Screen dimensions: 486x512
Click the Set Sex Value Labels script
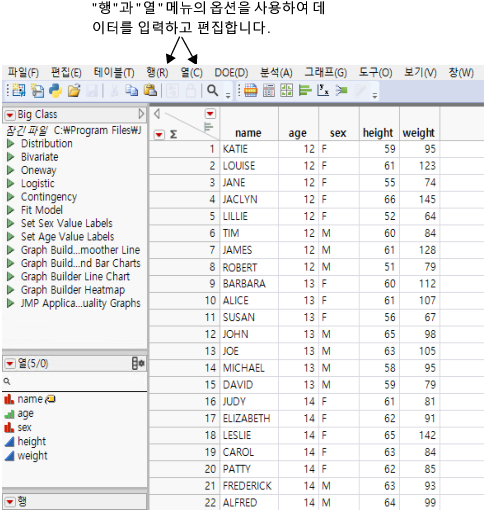(x=67, y=223)
